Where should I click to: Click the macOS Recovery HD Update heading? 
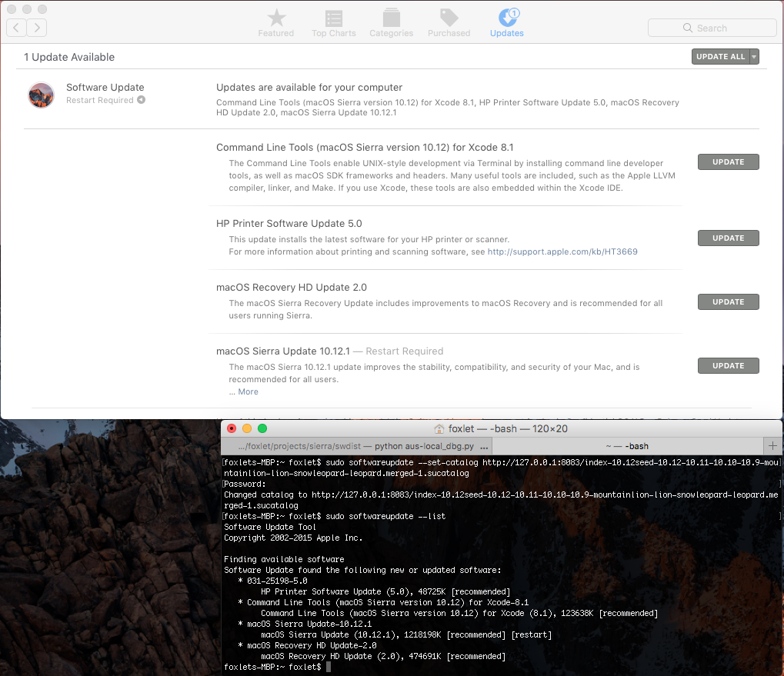[x=292, y=288]
